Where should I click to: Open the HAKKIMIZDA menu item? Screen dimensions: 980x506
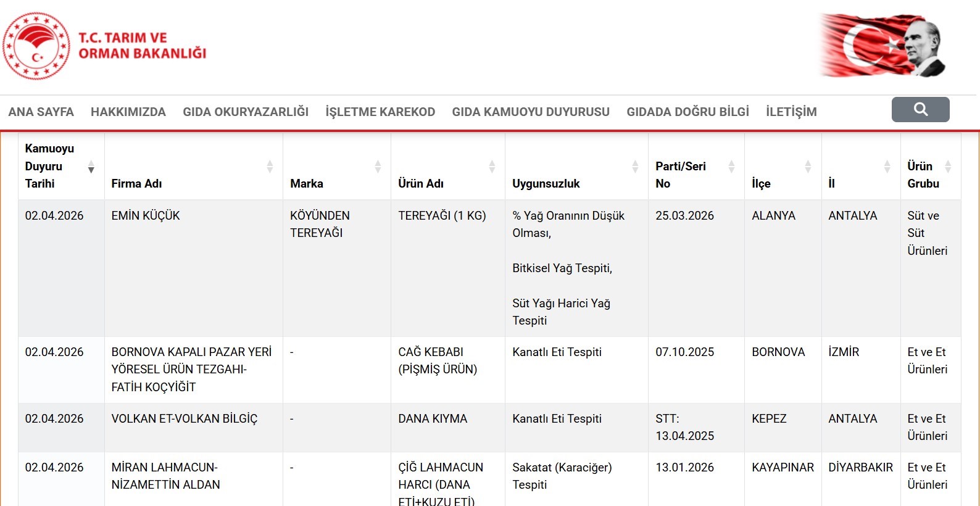pos(128,112)
